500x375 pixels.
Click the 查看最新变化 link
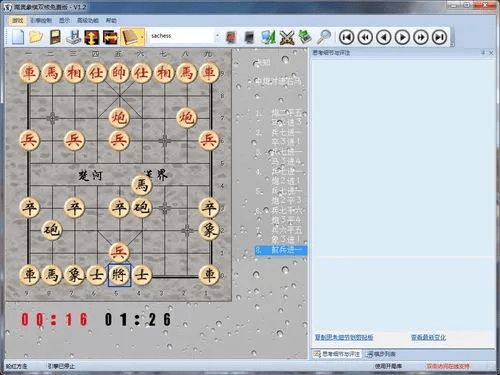coord(428,337)
